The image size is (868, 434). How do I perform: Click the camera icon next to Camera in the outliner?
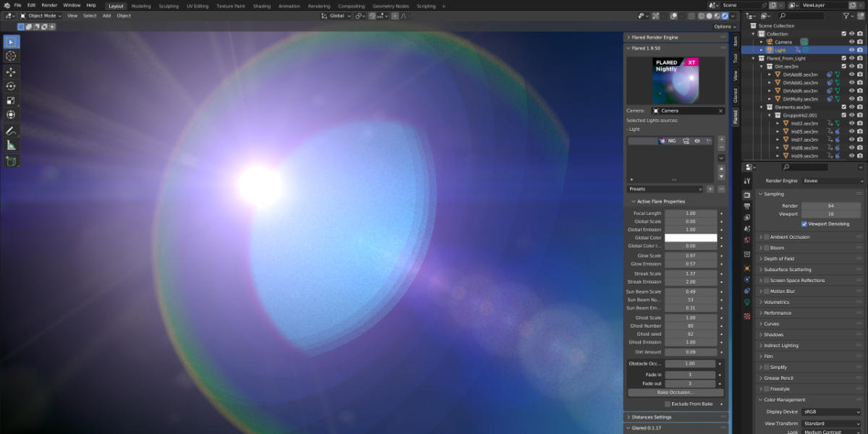770,42
